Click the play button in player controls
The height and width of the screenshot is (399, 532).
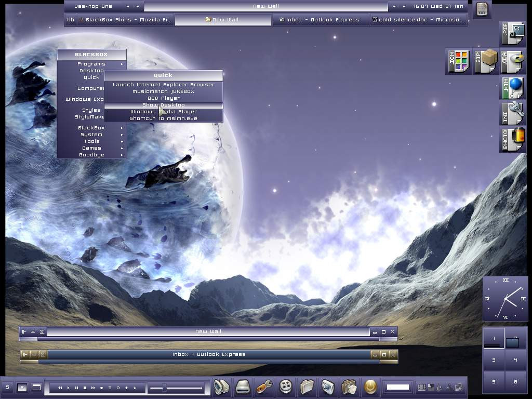point(69,388)
